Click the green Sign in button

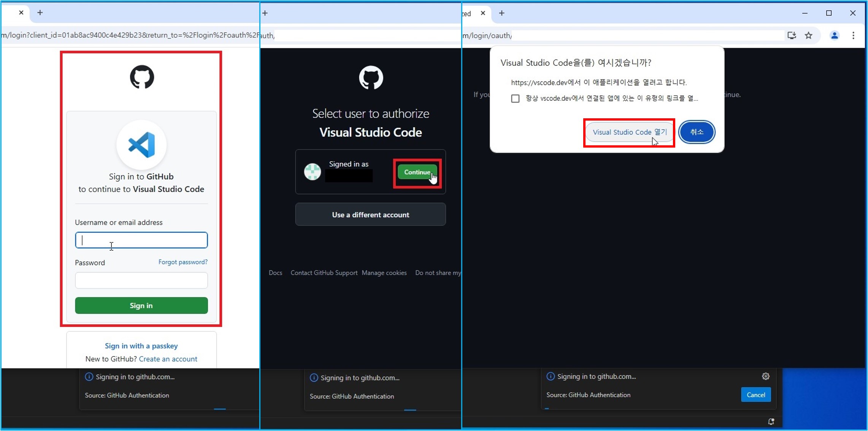(x=141, y=305)
